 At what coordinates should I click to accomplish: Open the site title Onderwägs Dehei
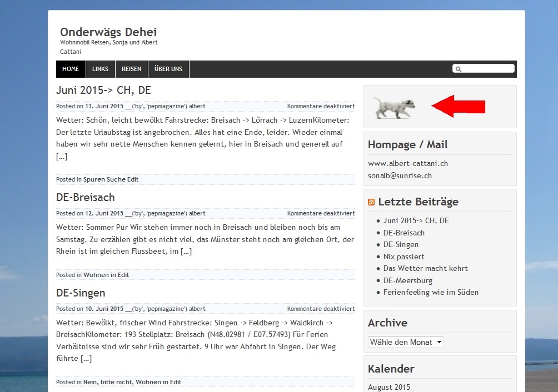[108, 32]
